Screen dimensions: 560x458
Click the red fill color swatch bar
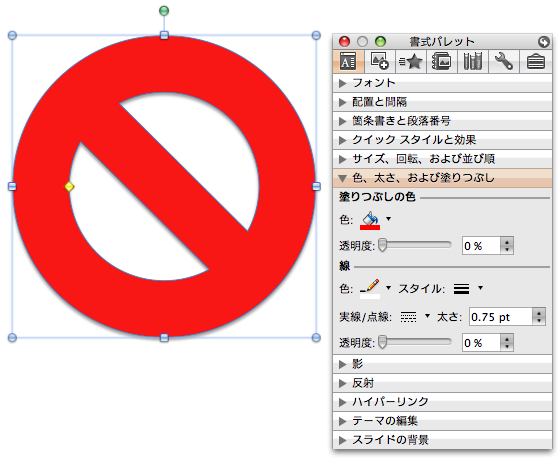[370, 227]
